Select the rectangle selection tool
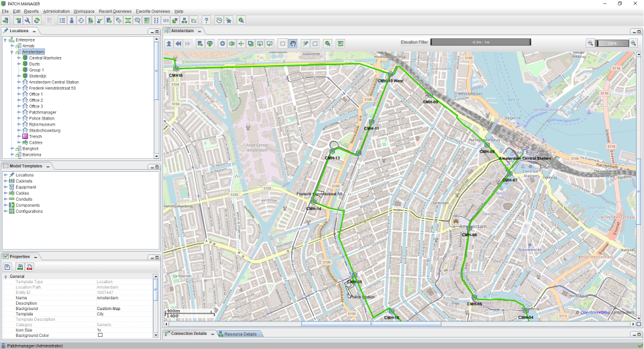The image size is (644, 349). pos(282,43)
